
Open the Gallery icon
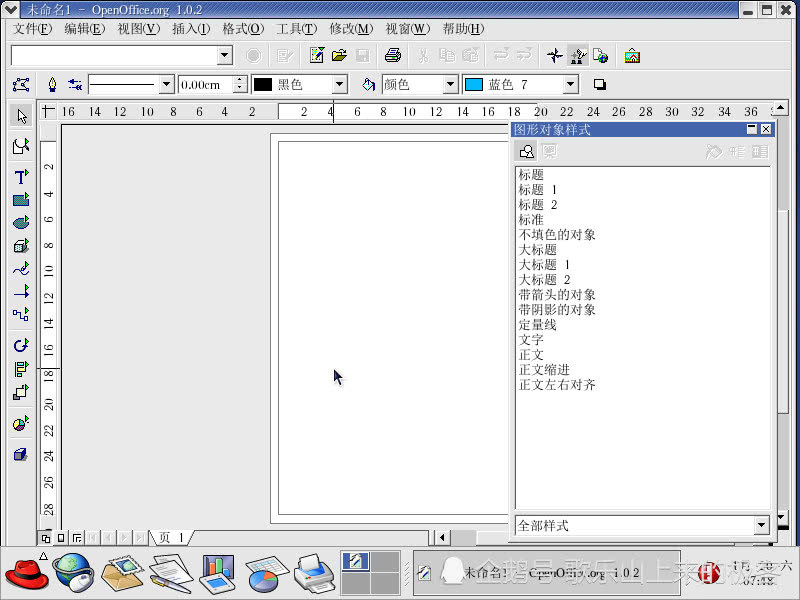point(632,55)
